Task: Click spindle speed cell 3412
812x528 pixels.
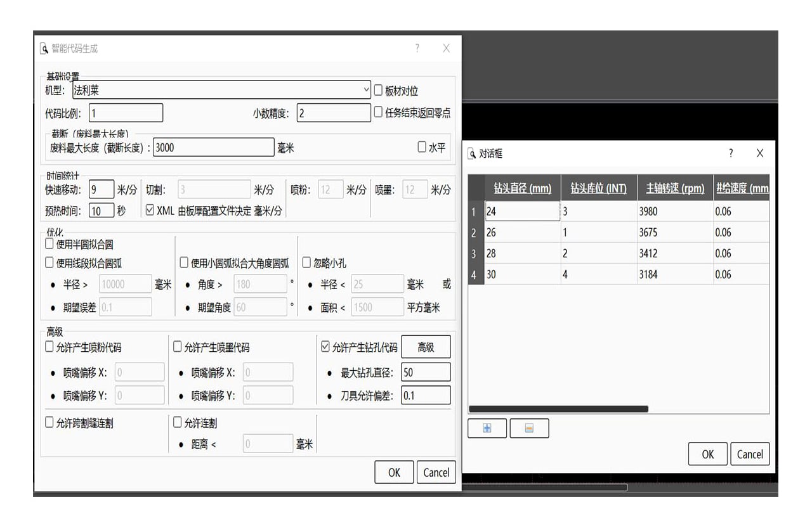Action: (675, 254)
